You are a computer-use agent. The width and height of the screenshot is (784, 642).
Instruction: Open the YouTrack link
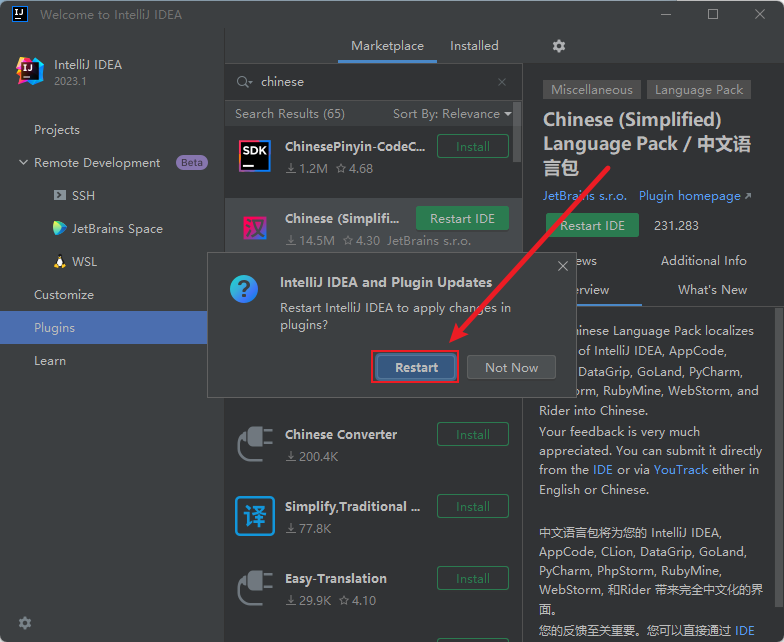[x=680, y=470]
